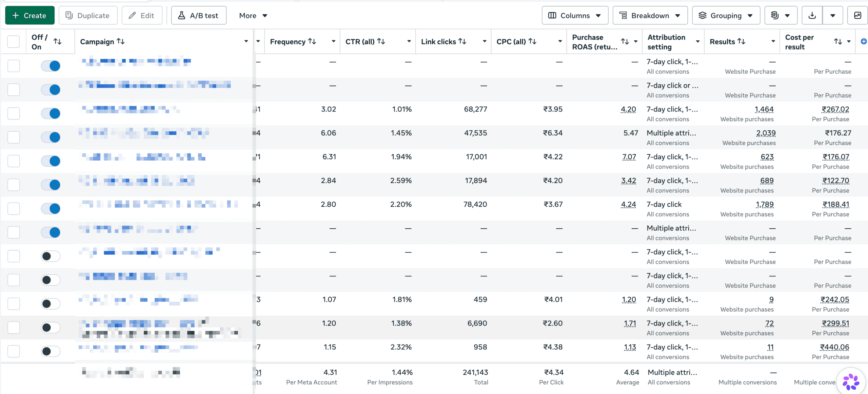The width and height of the screenshot is (868, 394).
Task: Open Campaign column options caret
Action: click(246, 41)
